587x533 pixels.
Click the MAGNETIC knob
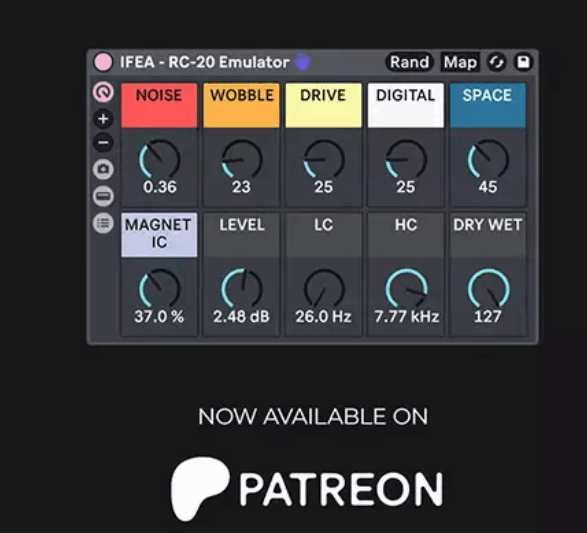tap(159, 288)
